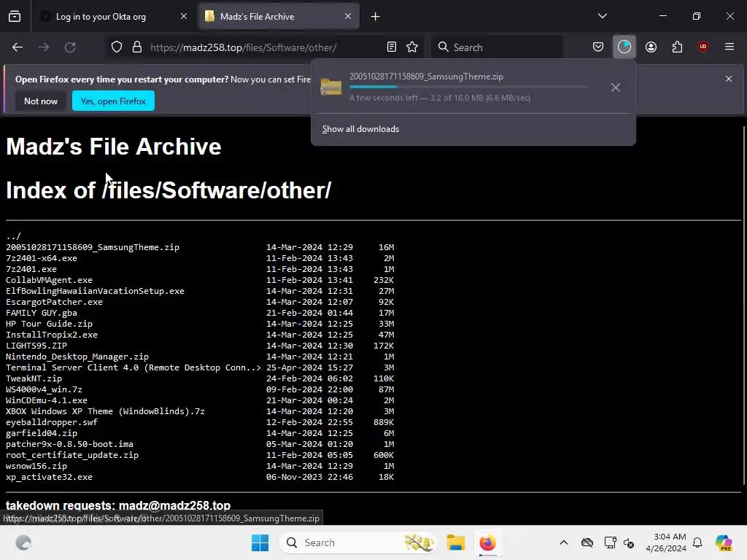The width and height of the screenshot is (747, 560).
Task: Download 7z2401.exe file
Action: 31,269
